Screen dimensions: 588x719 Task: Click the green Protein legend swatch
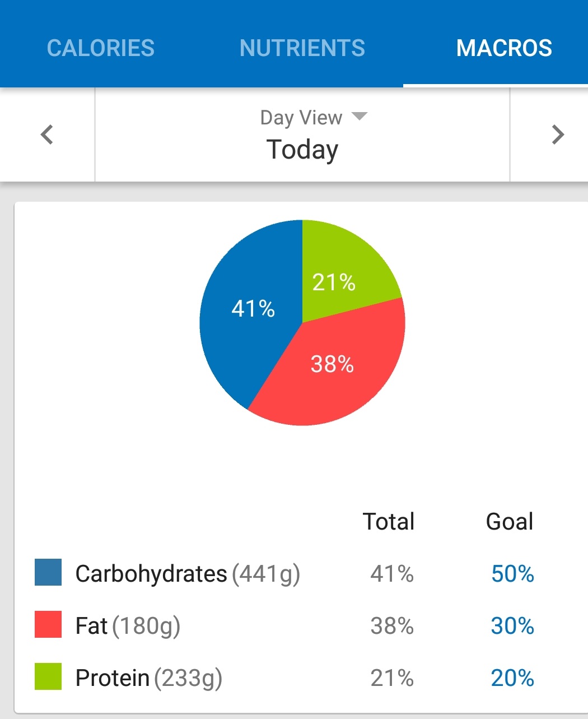[48, 676]
